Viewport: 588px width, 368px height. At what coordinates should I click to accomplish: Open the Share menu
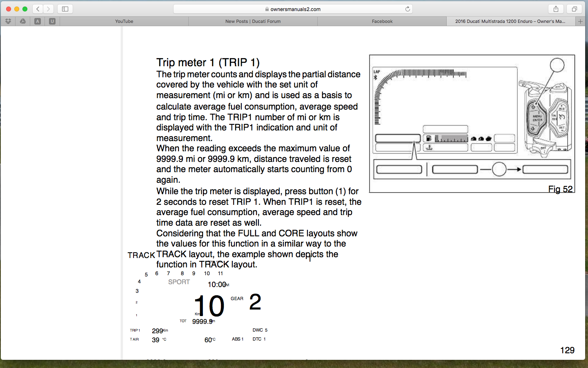coord(556,9)
